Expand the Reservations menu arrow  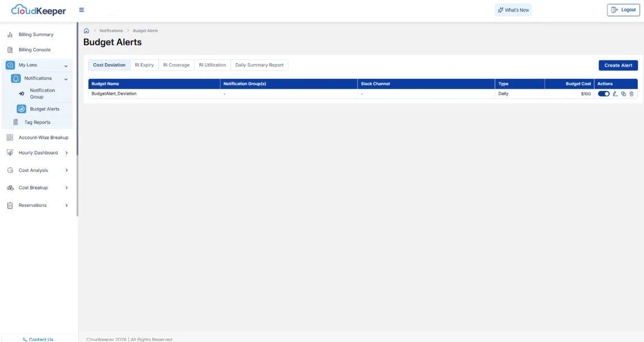tap(66, 205)
